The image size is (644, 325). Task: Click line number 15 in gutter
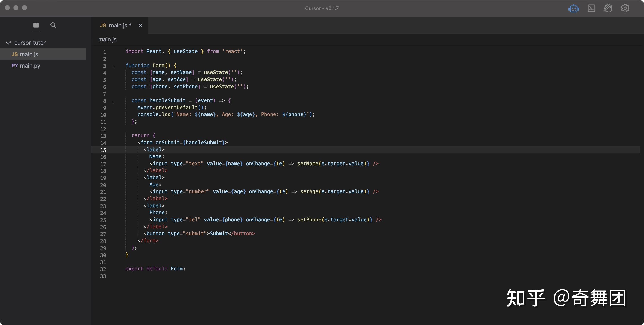coord(103,150)
